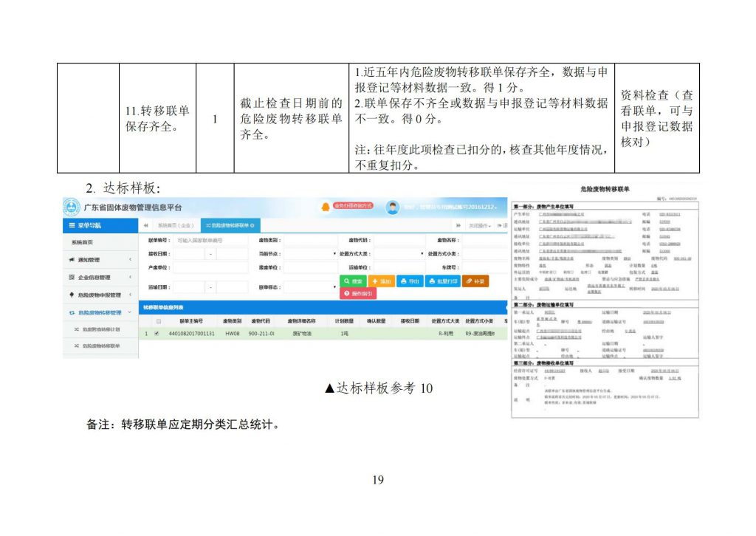Viewport: 756px width, 536px height.
Task: Expand the 通知管理 menu chevron
Action: point(130,260)
